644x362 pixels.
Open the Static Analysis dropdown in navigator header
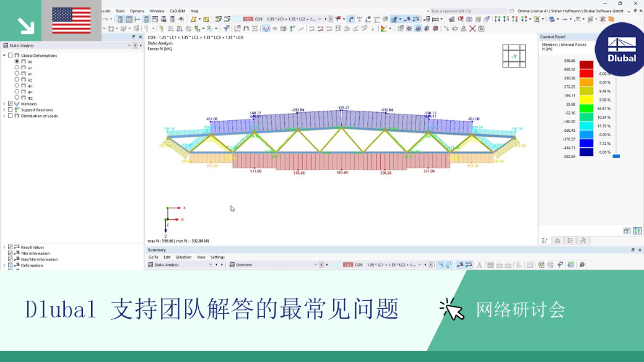tap(129, 46)
